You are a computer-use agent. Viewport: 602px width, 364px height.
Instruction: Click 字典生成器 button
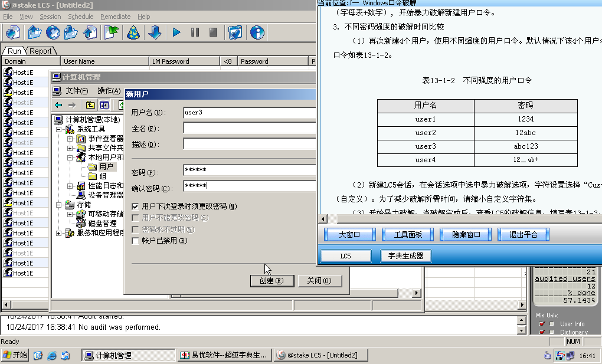(406, 255)
